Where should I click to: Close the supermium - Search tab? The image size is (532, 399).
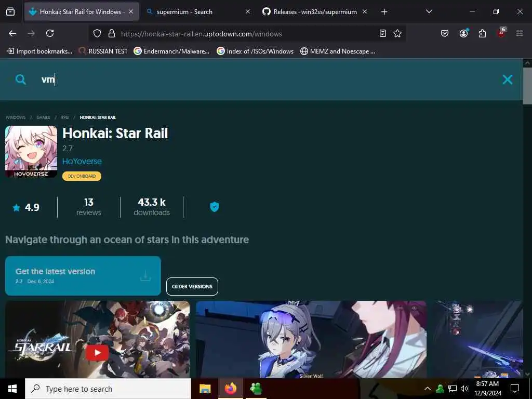(x=248, y=12)
